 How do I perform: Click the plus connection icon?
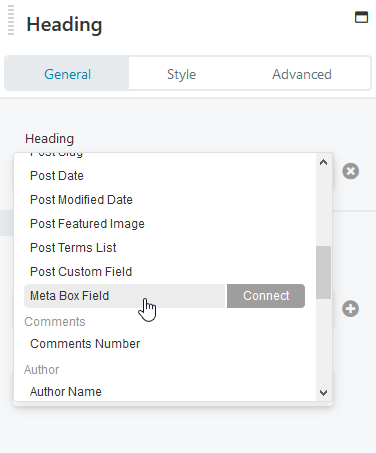click(x=350, y=309)
